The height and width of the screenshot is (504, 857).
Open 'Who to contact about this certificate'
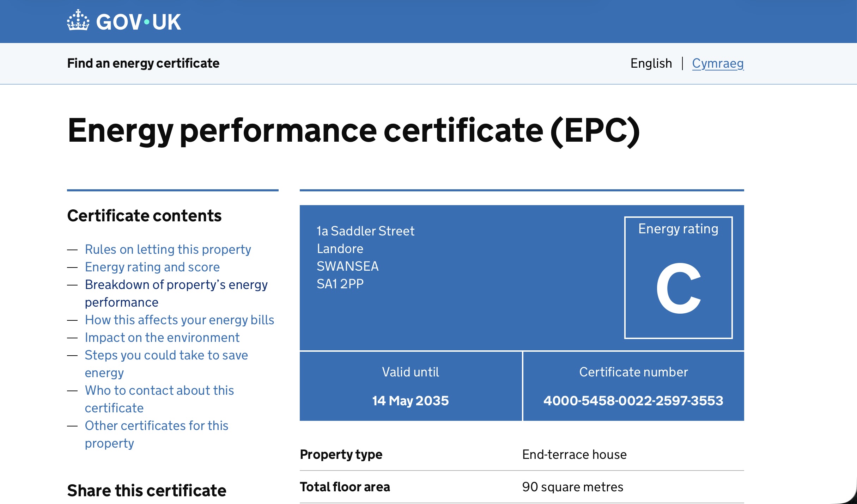click(x=159, y=391)
